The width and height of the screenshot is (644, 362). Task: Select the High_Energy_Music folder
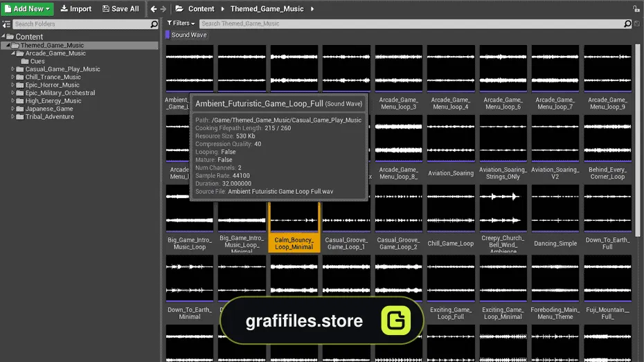coord(53,100)
